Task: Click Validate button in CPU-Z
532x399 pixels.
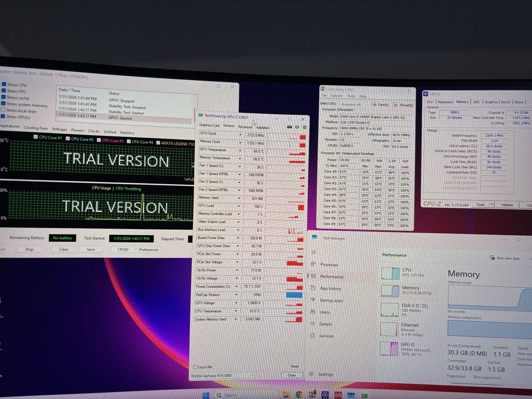Action: tap(507, 205)
